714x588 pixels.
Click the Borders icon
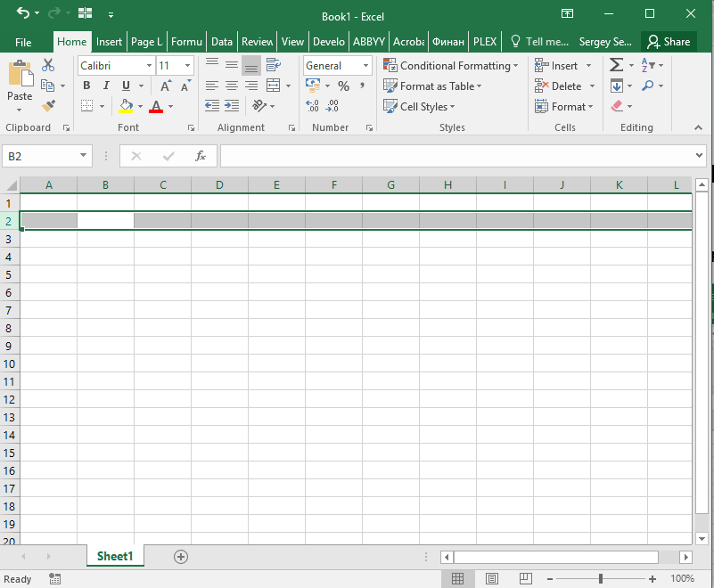[87, 106]
